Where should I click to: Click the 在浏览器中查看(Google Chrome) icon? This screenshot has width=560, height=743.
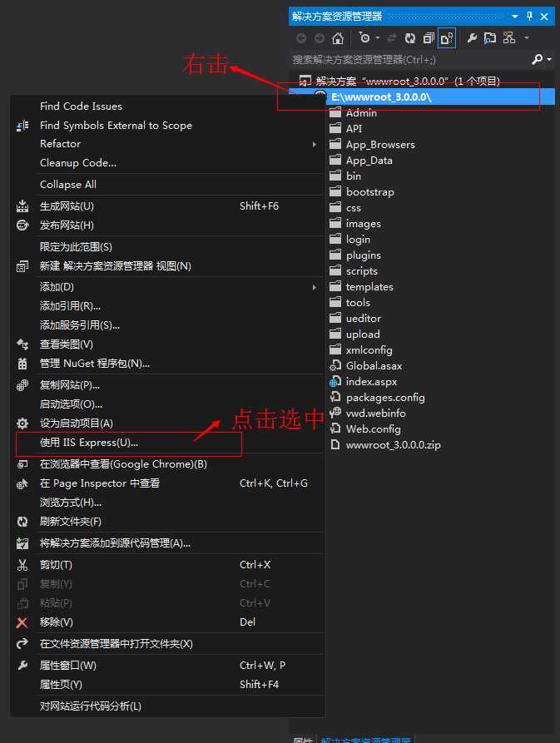click(x=22, y=464)
